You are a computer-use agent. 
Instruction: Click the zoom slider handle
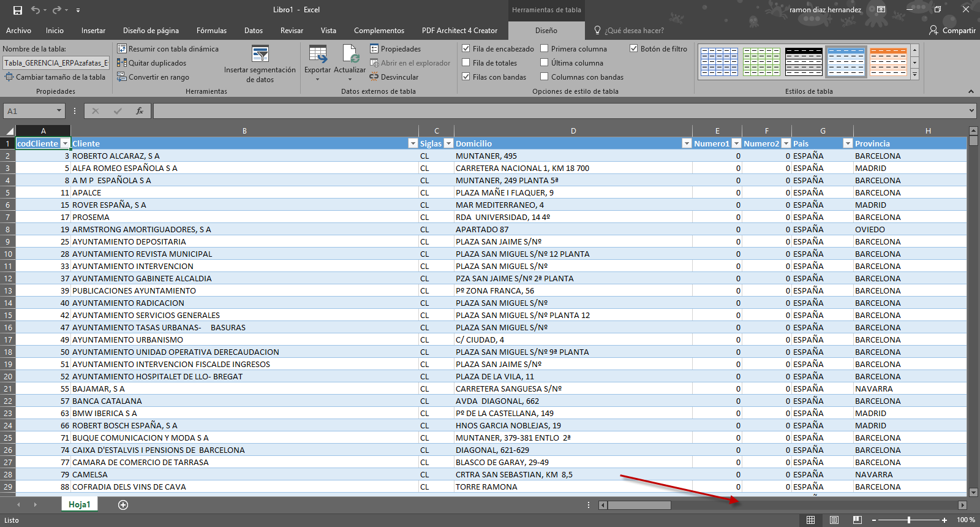pyautogui.click(x=909, y=520)
